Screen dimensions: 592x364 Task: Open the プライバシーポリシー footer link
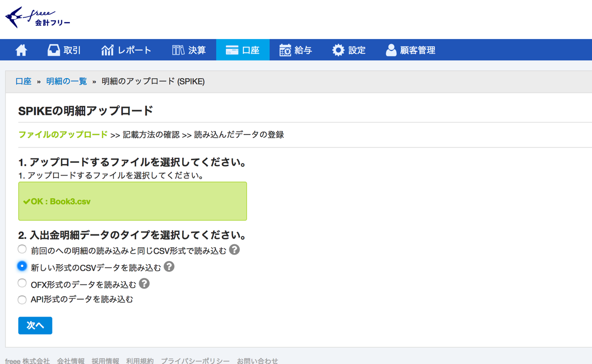click(x=195, y=361)
